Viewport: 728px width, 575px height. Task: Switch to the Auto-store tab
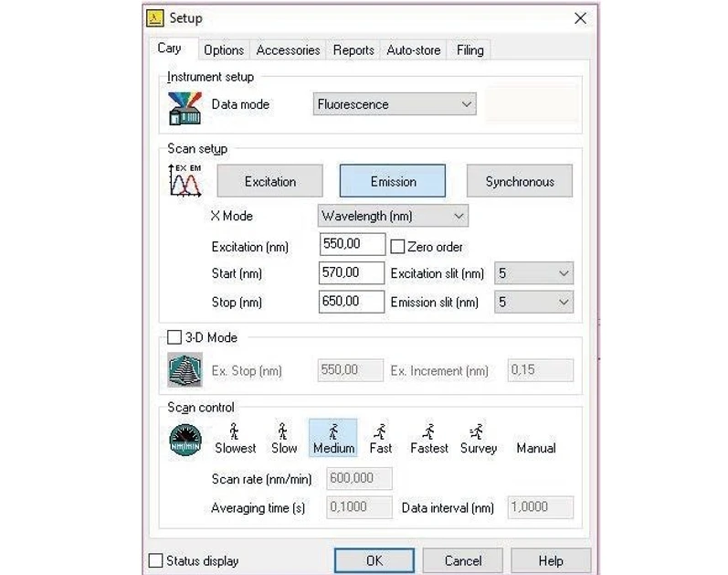click(414, 50)
